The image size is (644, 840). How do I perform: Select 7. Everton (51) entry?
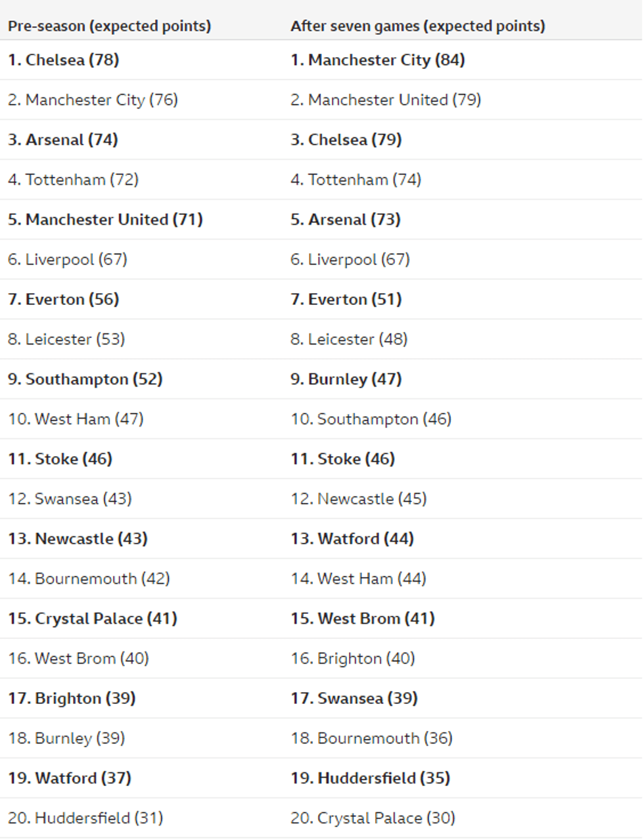click(346, 299)
